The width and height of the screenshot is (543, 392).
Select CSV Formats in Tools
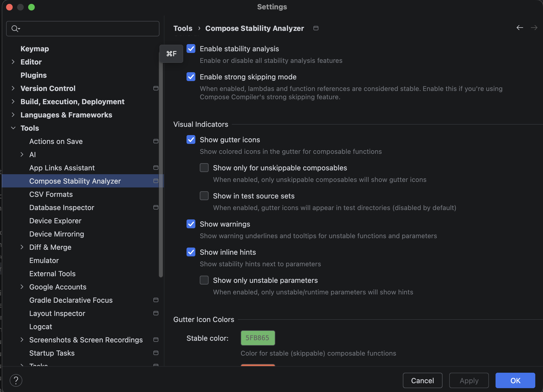[51, 194]
